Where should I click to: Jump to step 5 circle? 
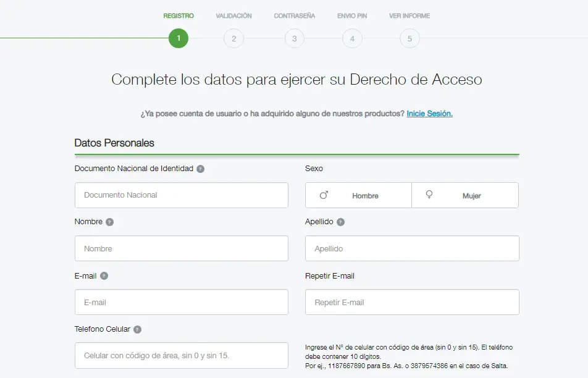point(409,38)
